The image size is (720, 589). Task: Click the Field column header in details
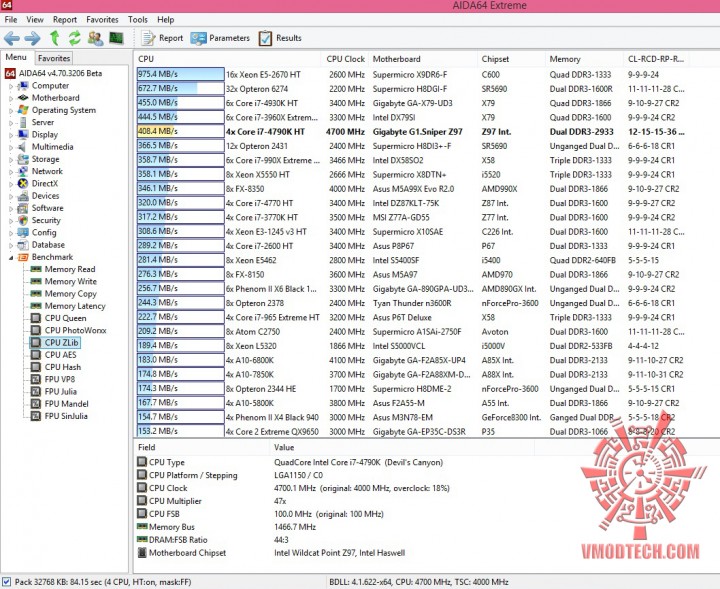click(x=202, y=448)
